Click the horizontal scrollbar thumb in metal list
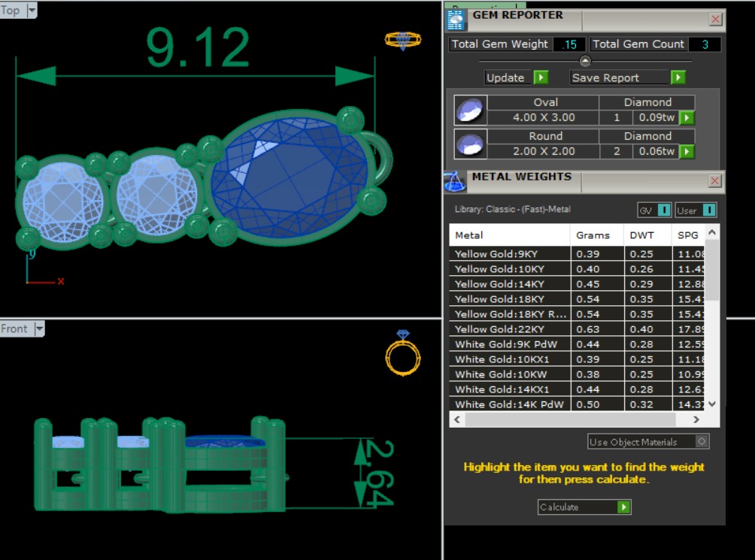Screen dimensions: 755x560 (571, 419)
